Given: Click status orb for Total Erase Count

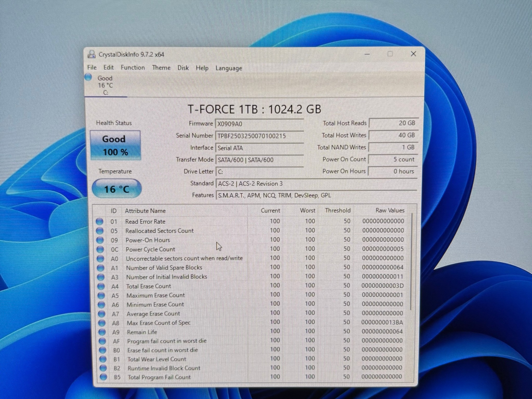Looking at the screenshot, I should click(101, 286).
